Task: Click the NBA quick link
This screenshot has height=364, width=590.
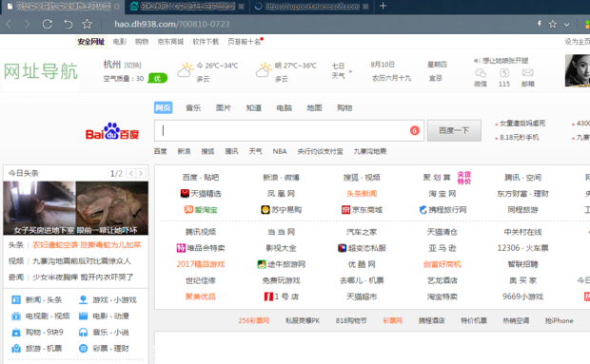Action: [x=280, y=151]
